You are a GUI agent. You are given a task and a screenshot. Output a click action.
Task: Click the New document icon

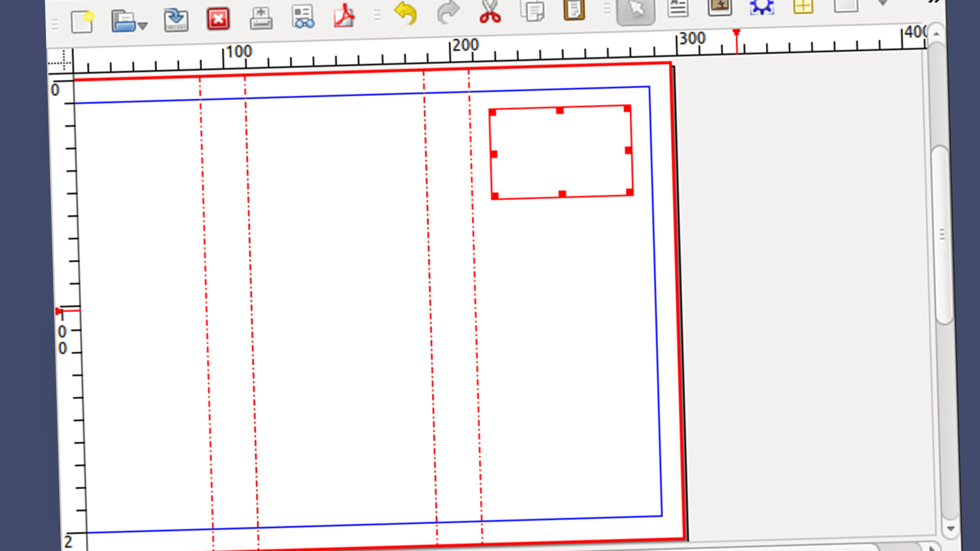pyautogui.click(x=82, y=22)
